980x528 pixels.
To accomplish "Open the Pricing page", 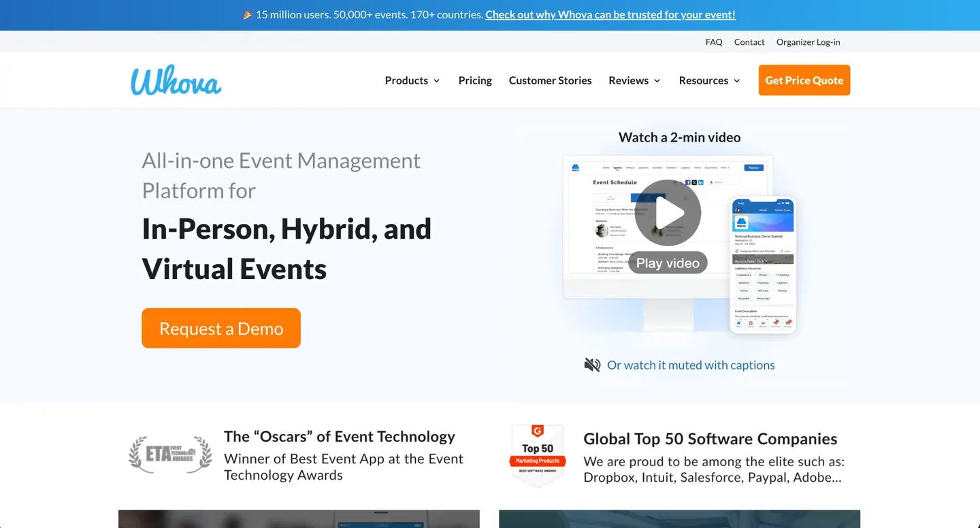I will [475, 80].
